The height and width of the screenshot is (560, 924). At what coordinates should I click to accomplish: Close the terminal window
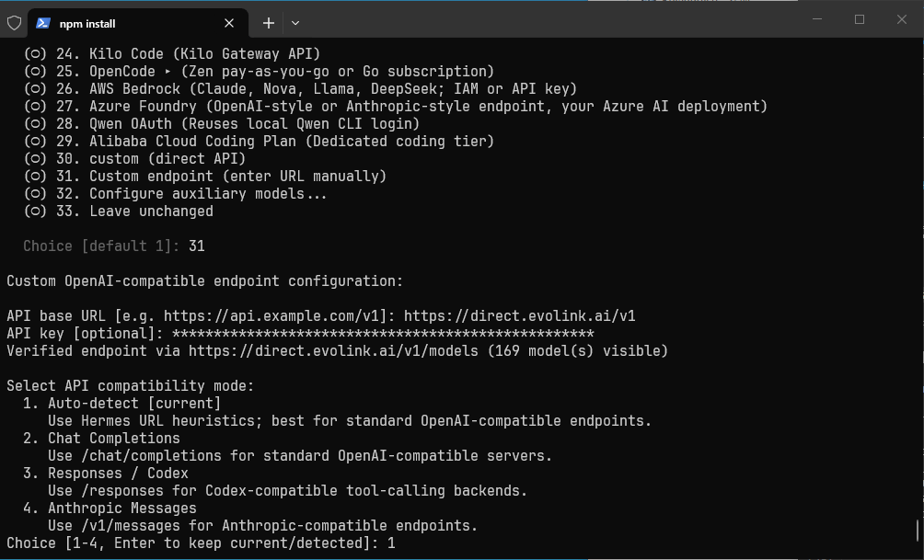point(902,19)
